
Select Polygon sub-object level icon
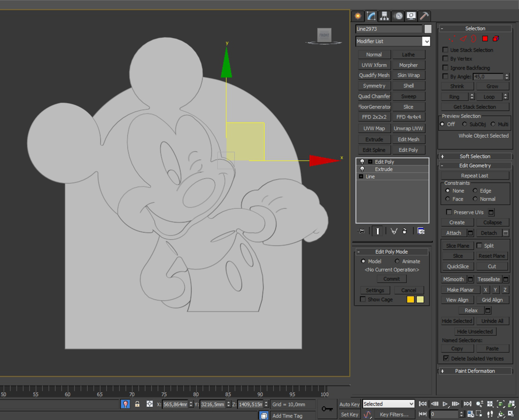coord(485,39)
